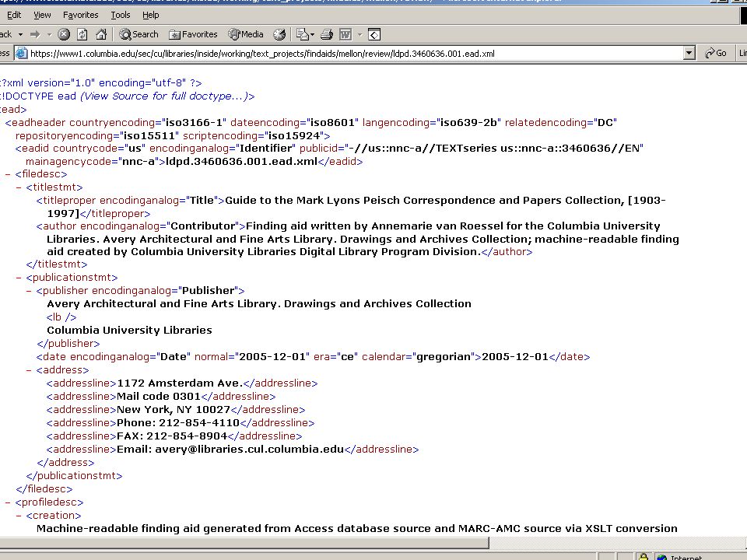Collapse the publicationstmt element

[x=19, y=278]
